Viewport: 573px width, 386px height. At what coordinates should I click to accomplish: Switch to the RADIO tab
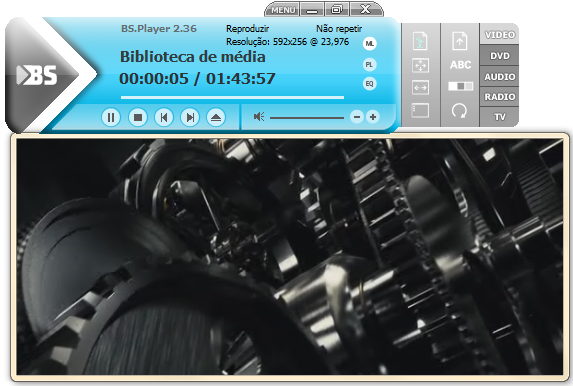point(500,97)
